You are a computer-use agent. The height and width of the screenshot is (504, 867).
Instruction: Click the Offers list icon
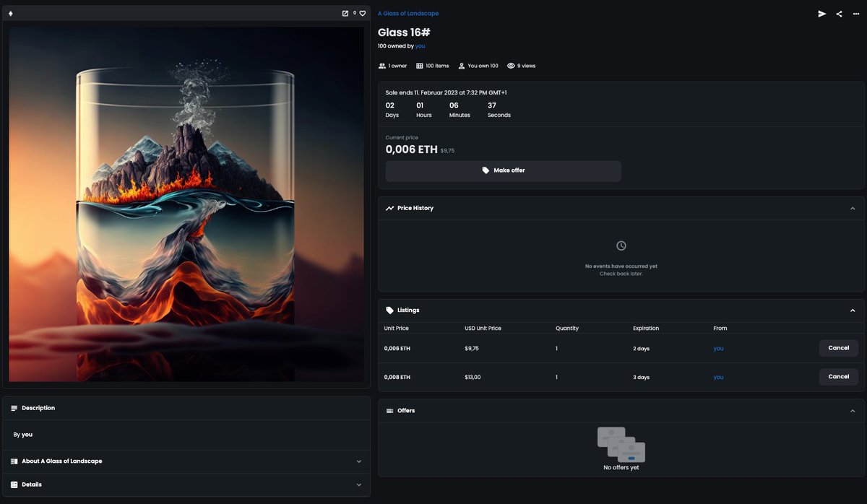390,411
